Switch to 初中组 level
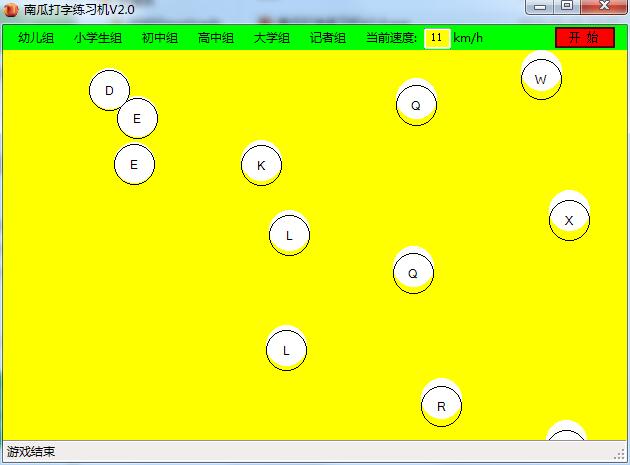This screenshot has height=465, width=630. 160,38
